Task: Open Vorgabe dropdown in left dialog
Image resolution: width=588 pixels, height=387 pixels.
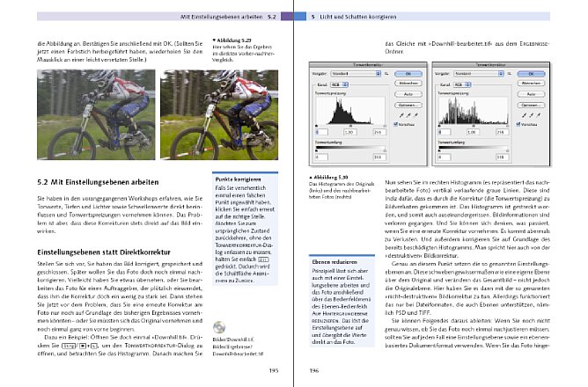Action: pyautogui.click(x=356, y=74)
